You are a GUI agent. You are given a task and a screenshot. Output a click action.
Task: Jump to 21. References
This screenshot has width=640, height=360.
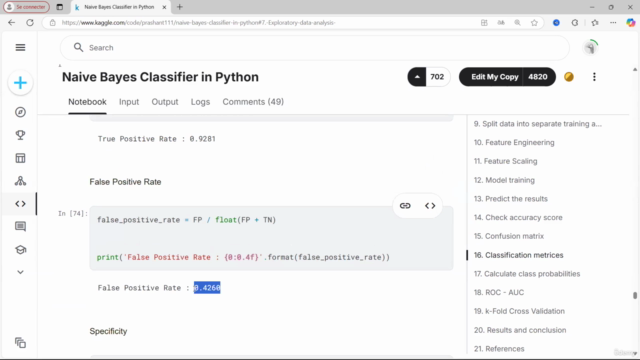click(499, 349)
